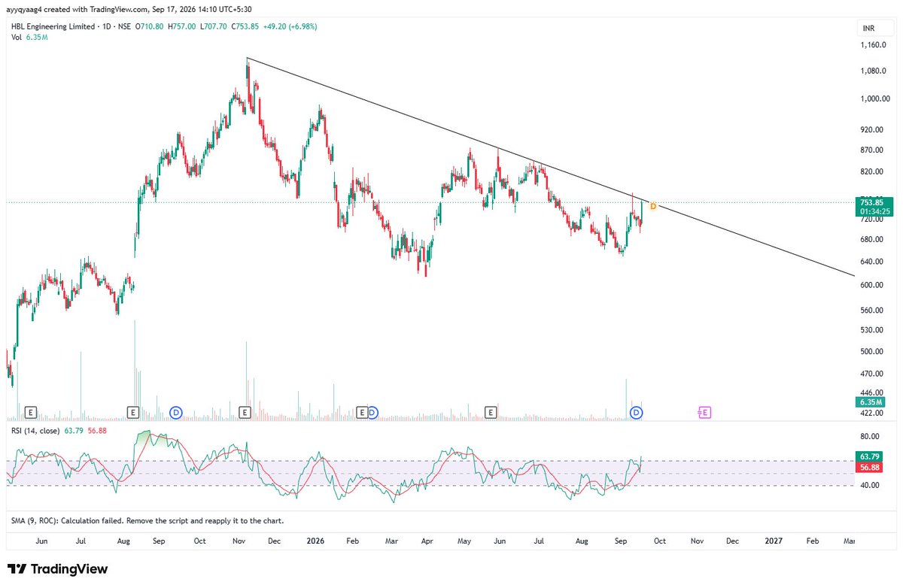Click the 600.00 price axis label
This screenshot has width=903, height=588.
point(873,285)
